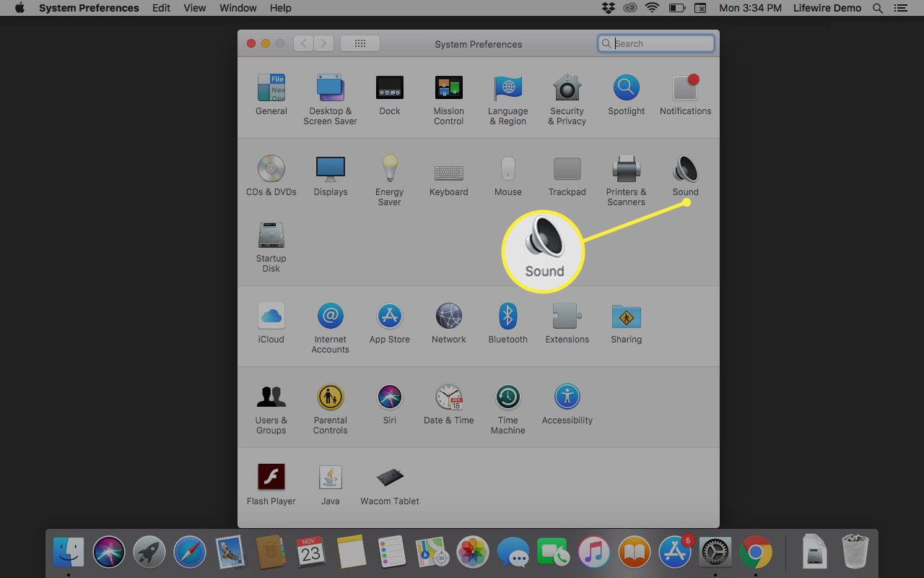Launch Safari from the Dock
This screenshot has width=924, height=578.
point(190,553)
